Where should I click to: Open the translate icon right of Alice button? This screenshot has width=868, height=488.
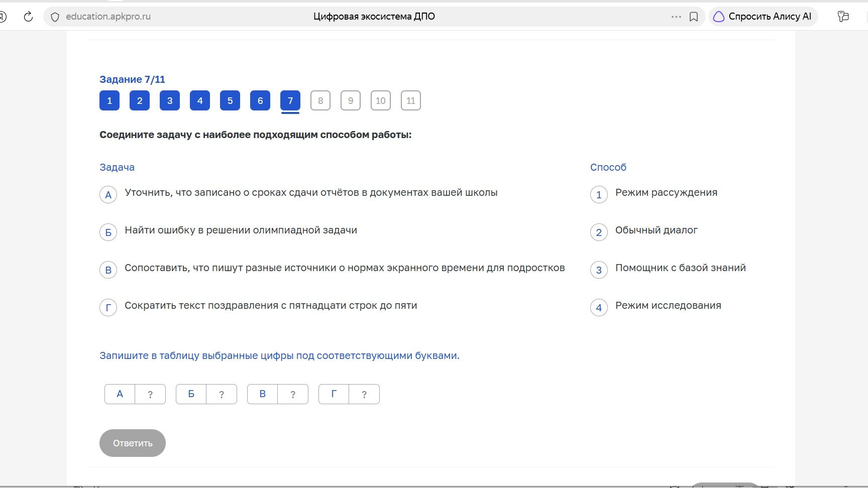pyautogui.click(x=843, y=17)
